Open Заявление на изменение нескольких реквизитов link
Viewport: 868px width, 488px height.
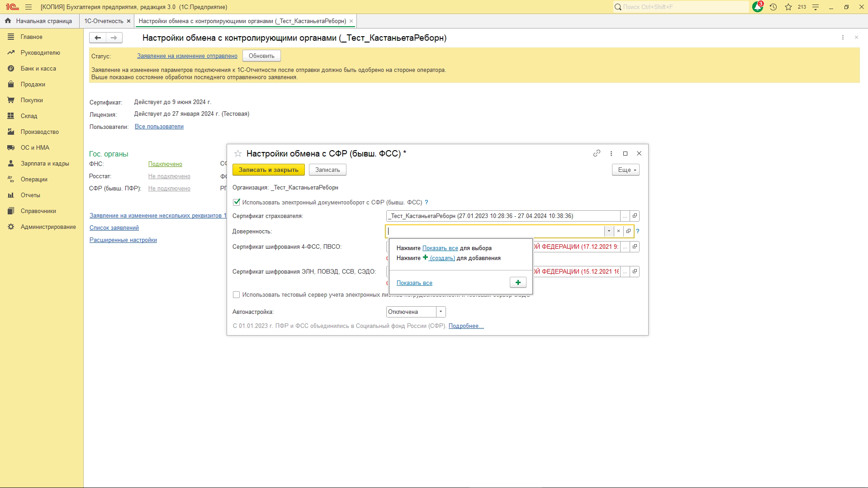click(x=158, y=216)
